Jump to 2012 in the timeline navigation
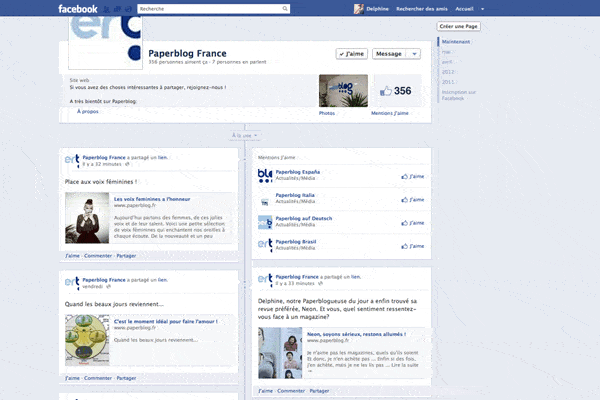Viewport: 600px width, 400px height. tap(448, 72)
